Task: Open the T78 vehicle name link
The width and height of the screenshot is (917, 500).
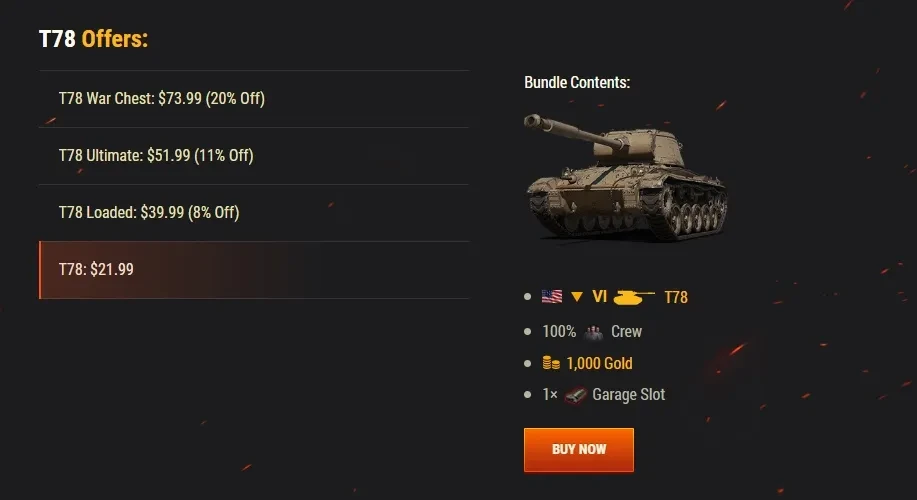Action: pos(676,297)
